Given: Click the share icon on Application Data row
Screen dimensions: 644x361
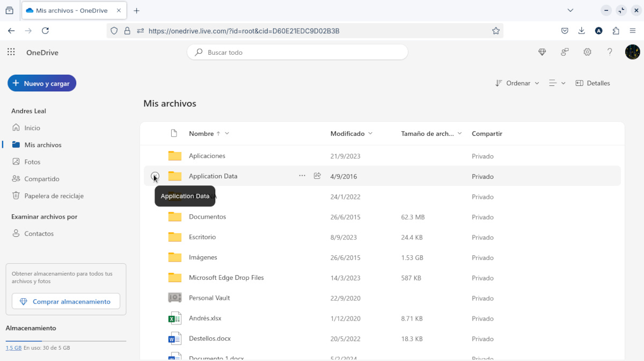Looking at the screenshot, I should tap(317, 176).
